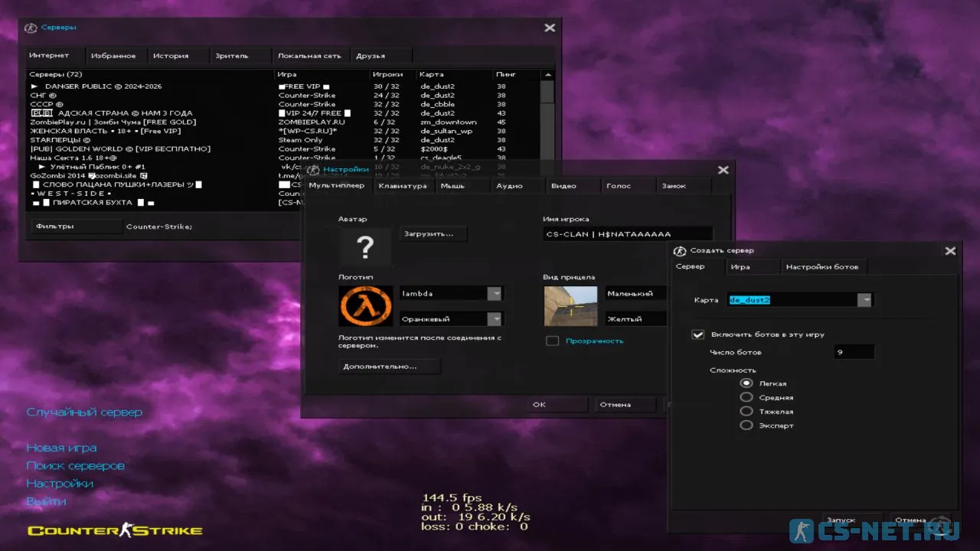The height and width of the screenshot is (551, 980).
Task: Click the Counter-Strike logo at bottom left
Action: 115,530
